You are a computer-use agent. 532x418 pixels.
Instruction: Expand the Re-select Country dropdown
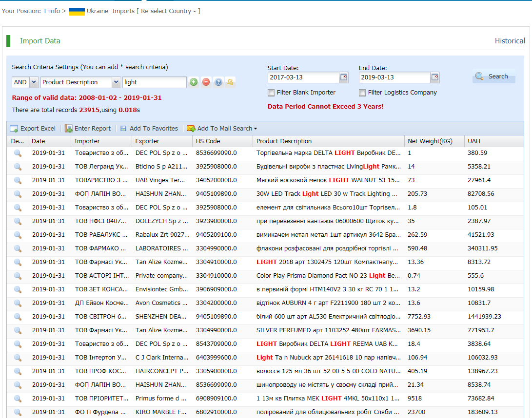[x=168, y=11]
